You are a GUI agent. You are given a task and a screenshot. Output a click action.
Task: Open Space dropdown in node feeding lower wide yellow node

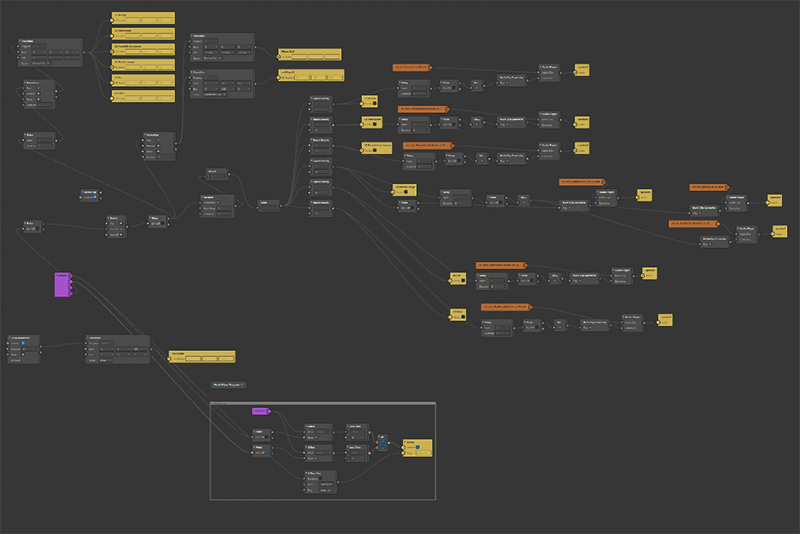coord(215,94)
